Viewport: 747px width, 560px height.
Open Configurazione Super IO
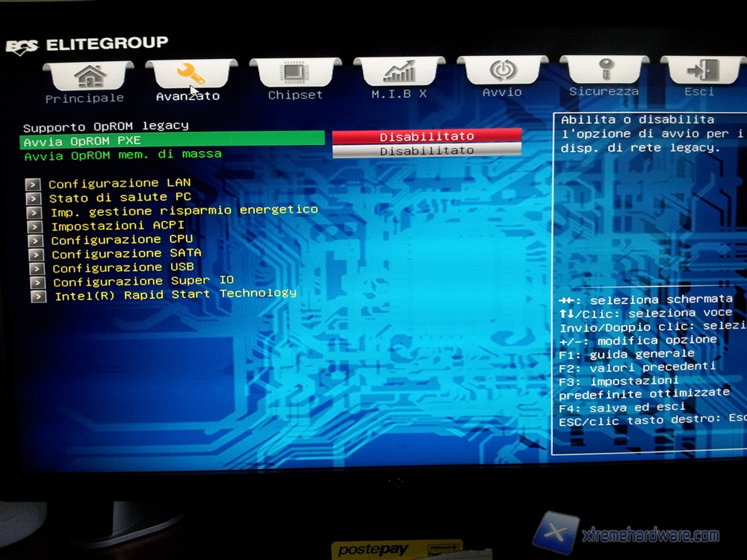point(143,281)
